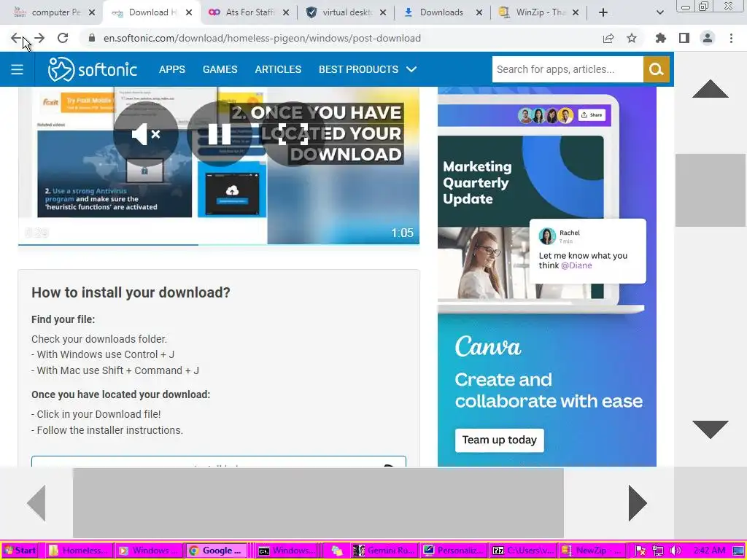Click the volume tray icon
747x560 pixels.
tap(675, 551)
